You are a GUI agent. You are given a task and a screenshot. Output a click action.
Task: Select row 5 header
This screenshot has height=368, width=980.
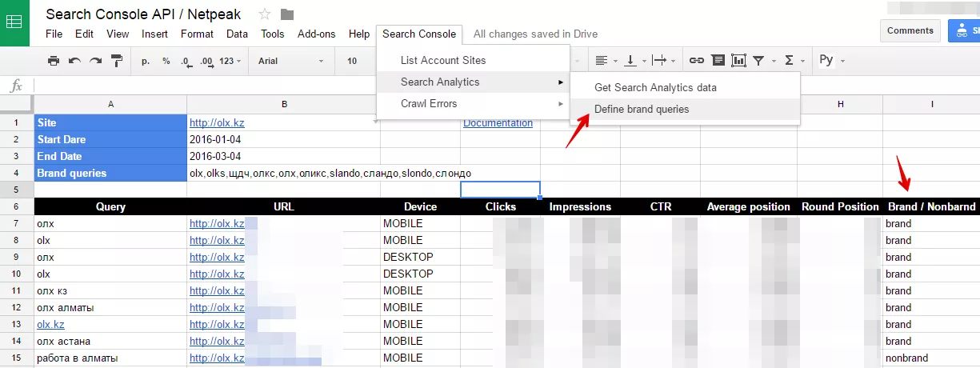(17, 190)
